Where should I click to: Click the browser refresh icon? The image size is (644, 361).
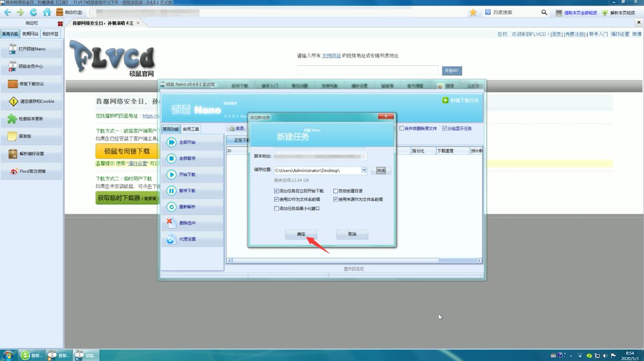[34, 12]
